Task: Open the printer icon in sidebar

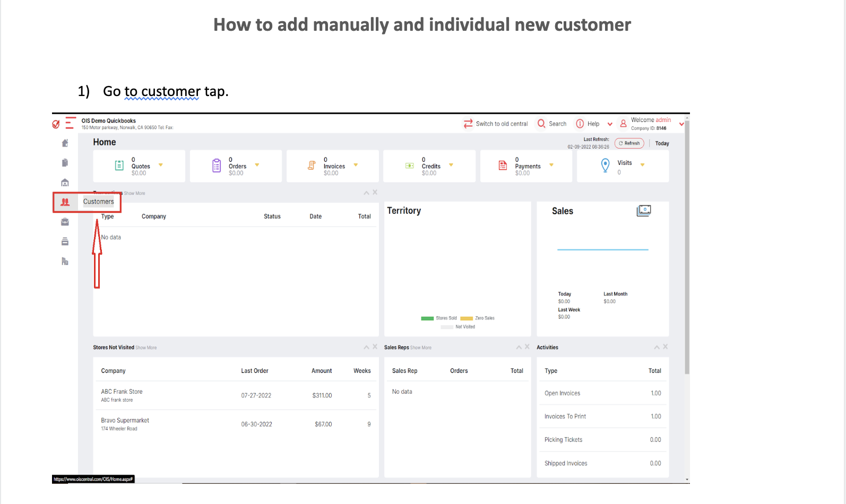Action: pos(65,241)
